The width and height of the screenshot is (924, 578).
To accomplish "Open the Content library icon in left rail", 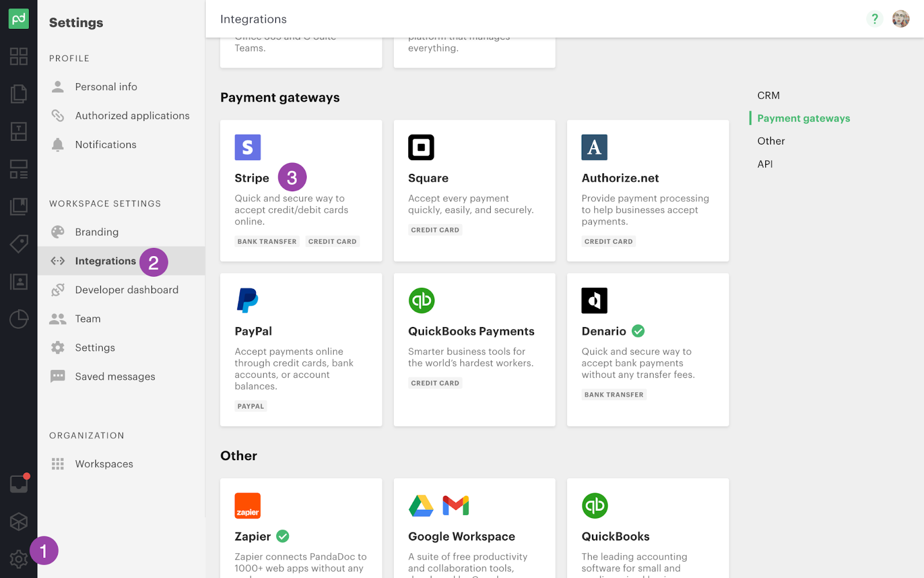I will coord(18,206).
